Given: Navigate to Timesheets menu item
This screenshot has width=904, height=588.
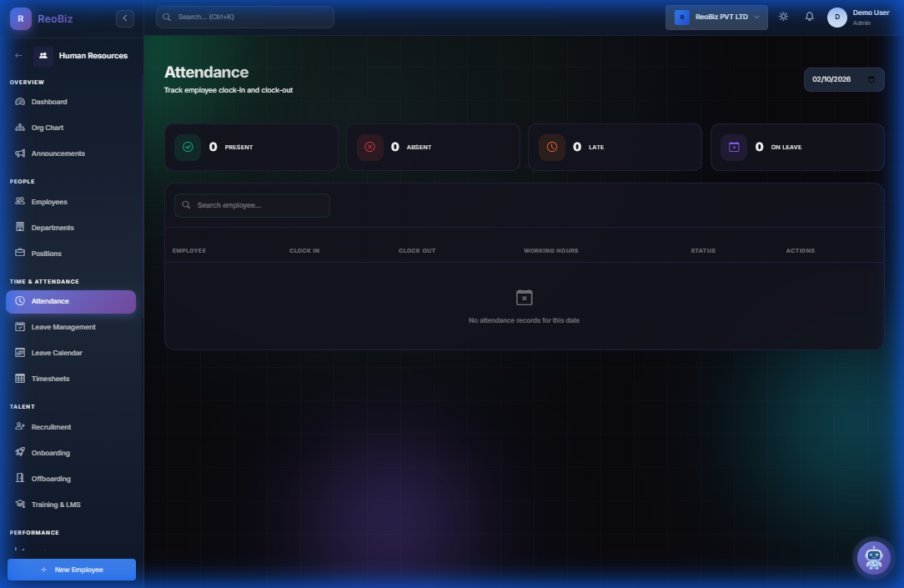Looking at the screenshot, I should pyautogui.click(x=50, y=379).
